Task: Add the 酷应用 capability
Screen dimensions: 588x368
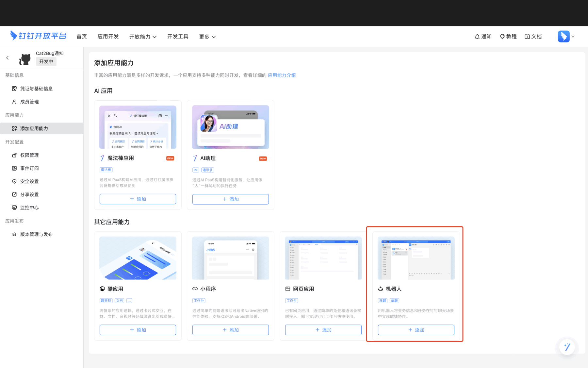Action: 138,330
